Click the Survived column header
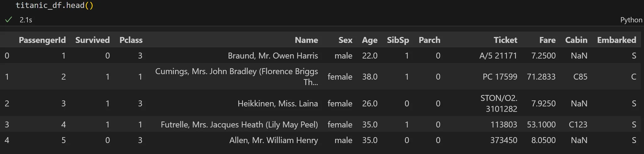The height and width of the screenshot is (154, 644). pos(92,40)
